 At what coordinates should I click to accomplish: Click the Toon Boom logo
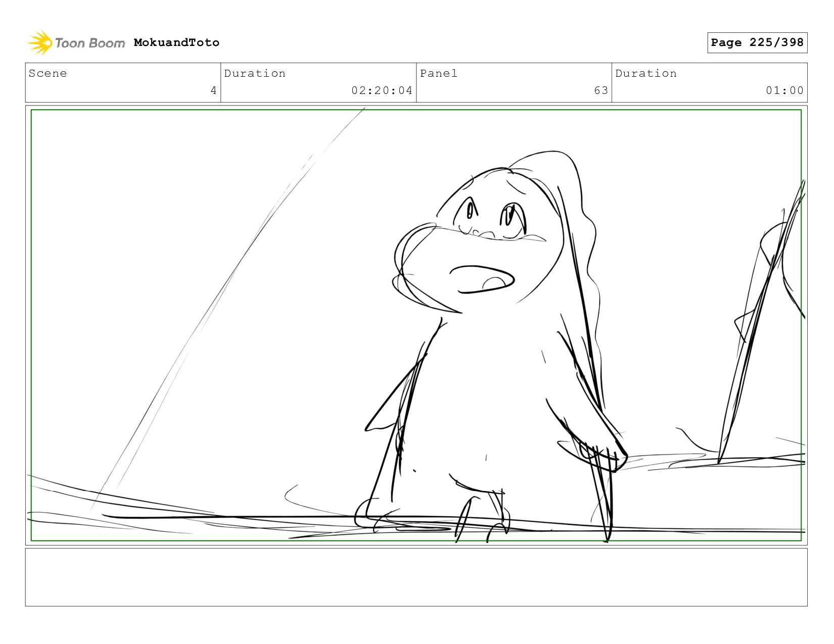[76, 43]
